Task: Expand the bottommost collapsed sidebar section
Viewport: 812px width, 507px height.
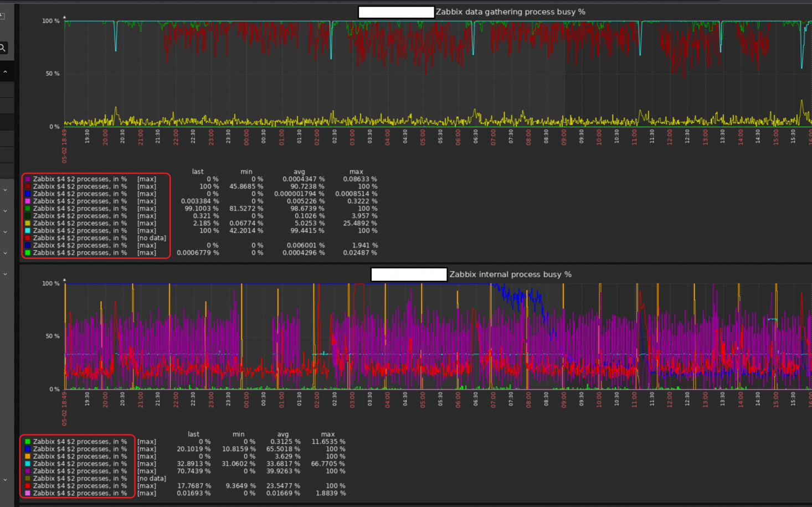Action: point(6,480)
